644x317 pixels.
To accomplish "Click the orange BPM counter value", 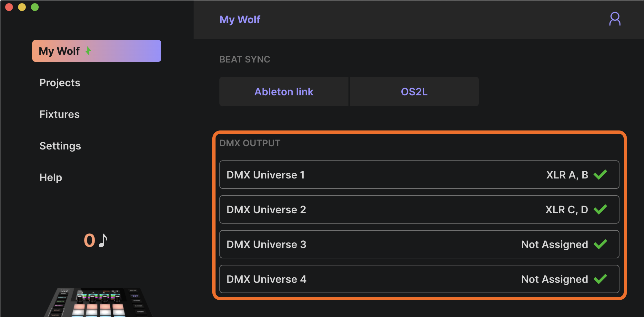I will (89, 240).
